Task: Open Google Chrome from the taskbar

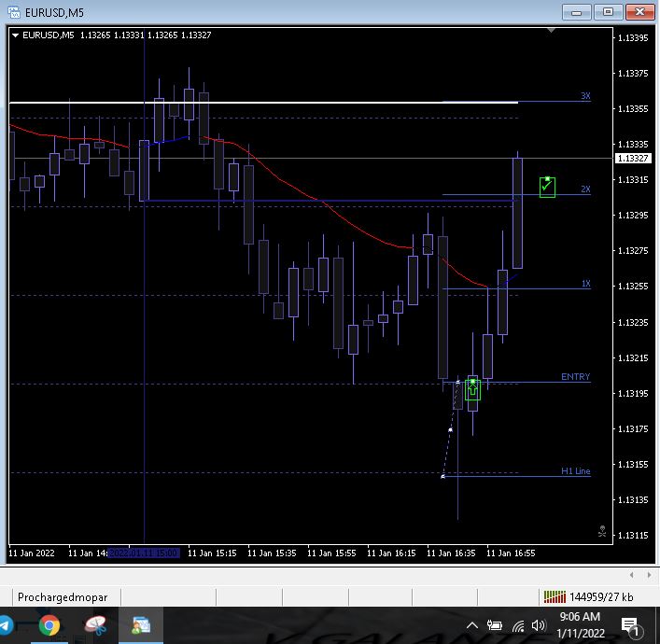Action: click(49, 625)
